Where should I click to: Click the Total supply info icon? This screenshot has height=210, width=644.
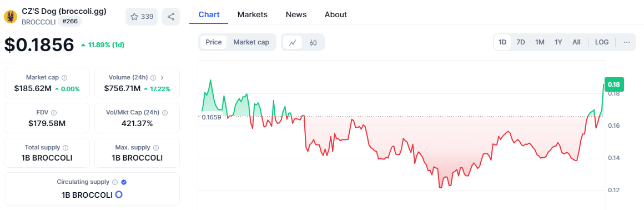66,147
